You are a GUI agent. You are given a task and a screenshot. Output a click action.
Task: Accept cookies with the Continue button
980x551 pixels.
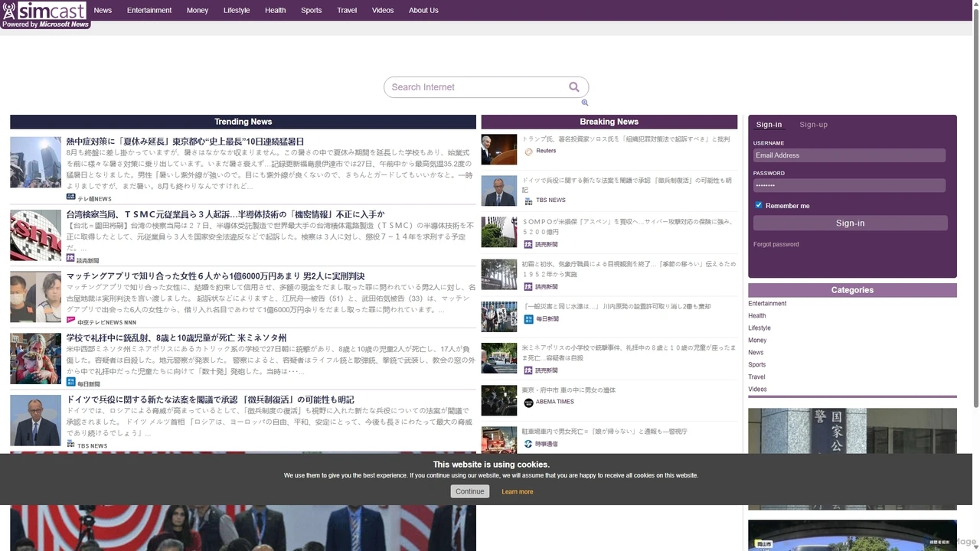click(x=469, y=491)
